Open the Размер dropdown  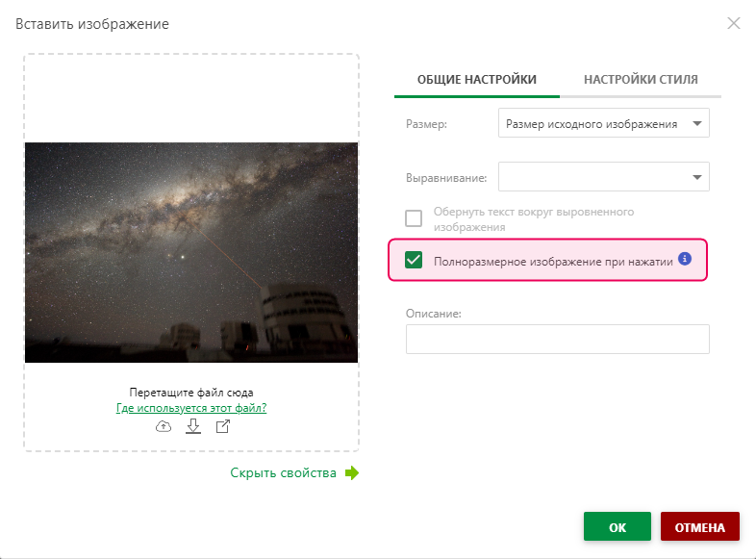tap(603, 123)
